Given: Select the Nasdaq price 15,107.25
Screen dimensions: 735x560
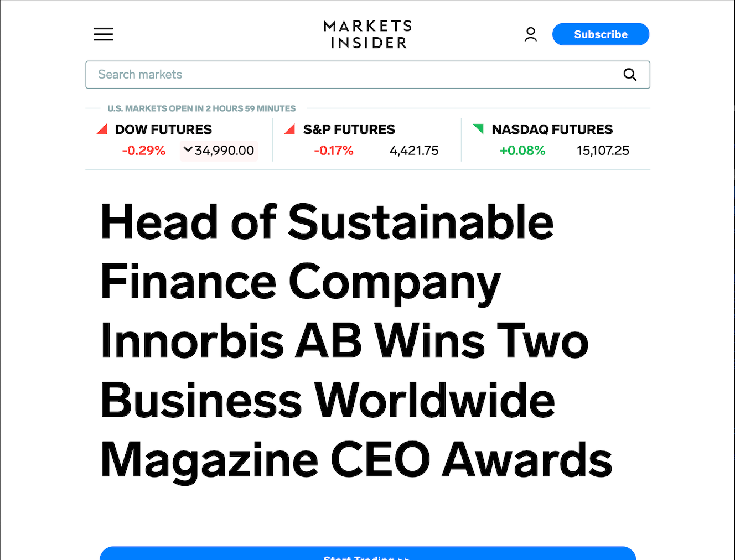Looking at the screenshot, I should [603, 151].
